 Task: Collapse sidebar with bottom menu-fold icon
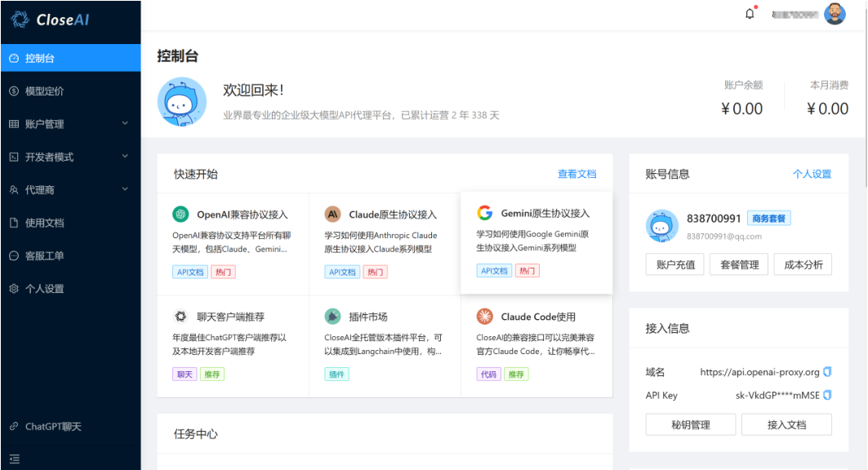(15, 459)
